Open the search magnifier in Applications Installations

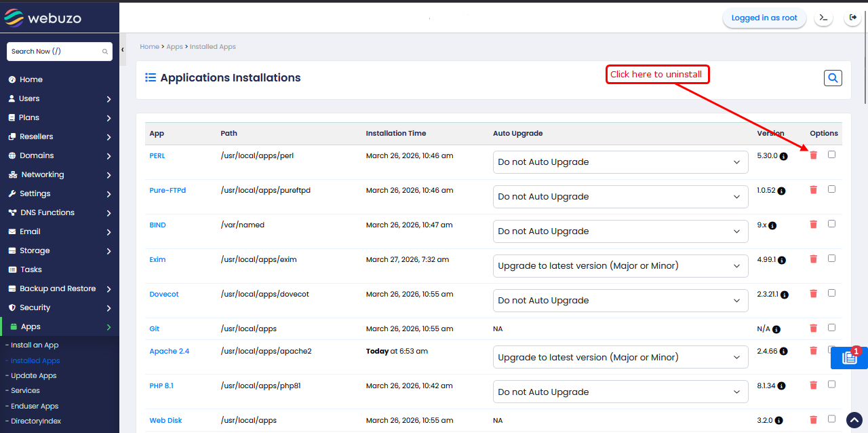(x=833, y=78)
